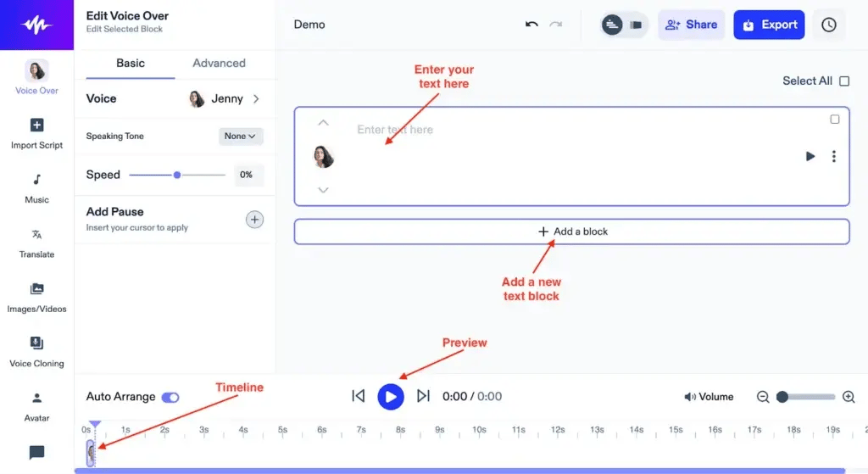Open the Music sidebar section
Viewport: 868px width, 474px height.
tap(36, 187)
